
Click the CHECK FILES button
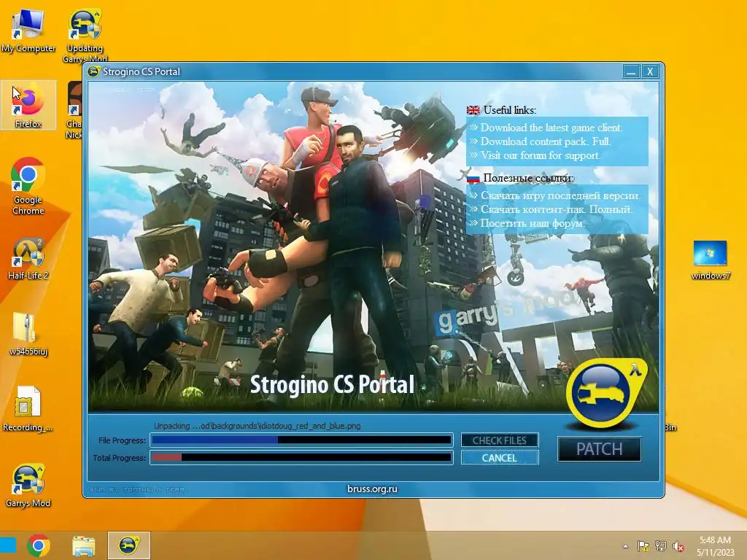click(499, 440)
